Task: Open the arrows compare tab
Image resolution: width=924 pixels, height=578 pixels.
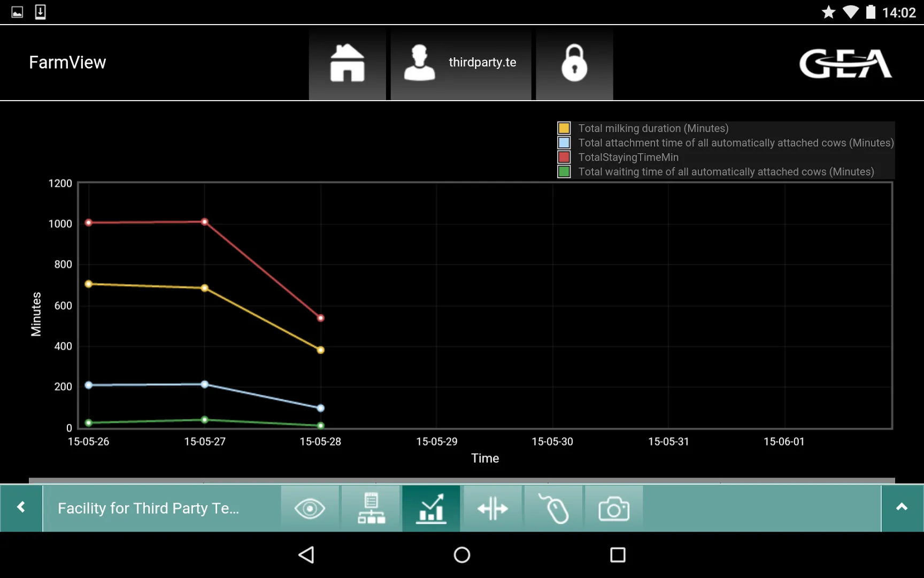Action: 492,508
